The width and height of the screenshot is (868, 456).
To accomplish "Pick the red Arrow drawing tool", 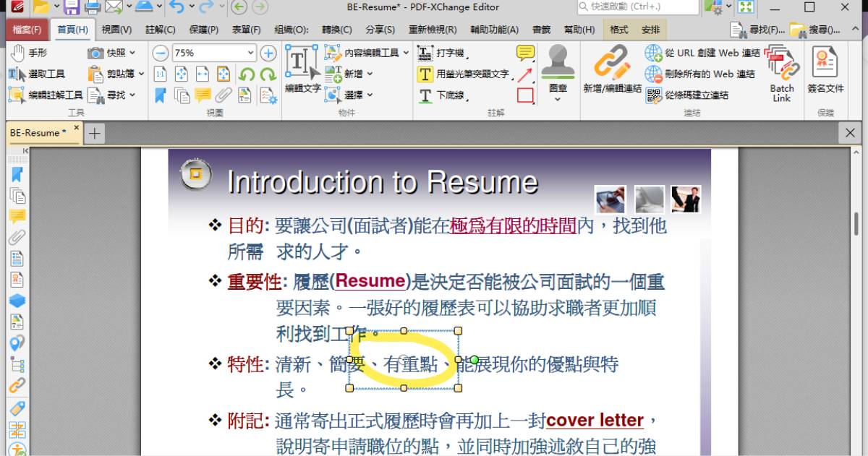I will [x=525, y=74].
